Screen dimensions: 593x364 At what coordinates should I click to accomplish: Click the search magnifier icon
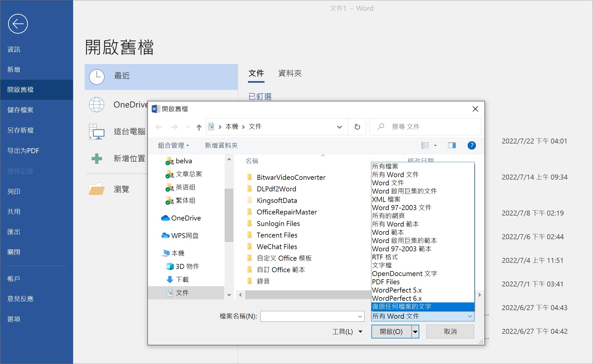(x=381, y=127)
